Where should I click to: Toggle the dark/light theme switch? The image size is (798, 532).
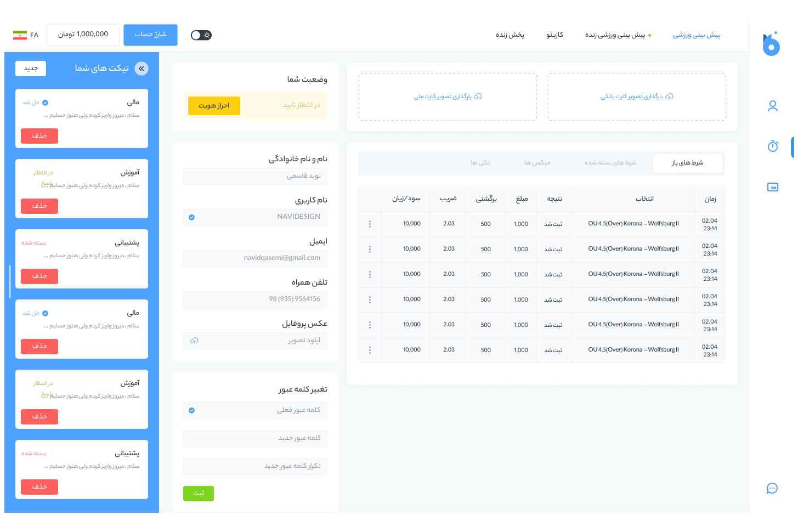point(201,35)
